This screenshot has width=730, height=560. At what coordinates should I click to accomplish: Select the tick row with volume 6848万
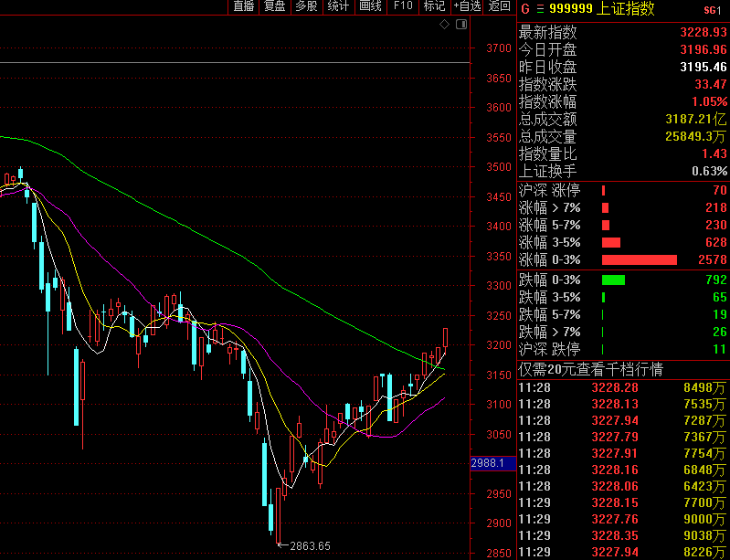(623, 470)
